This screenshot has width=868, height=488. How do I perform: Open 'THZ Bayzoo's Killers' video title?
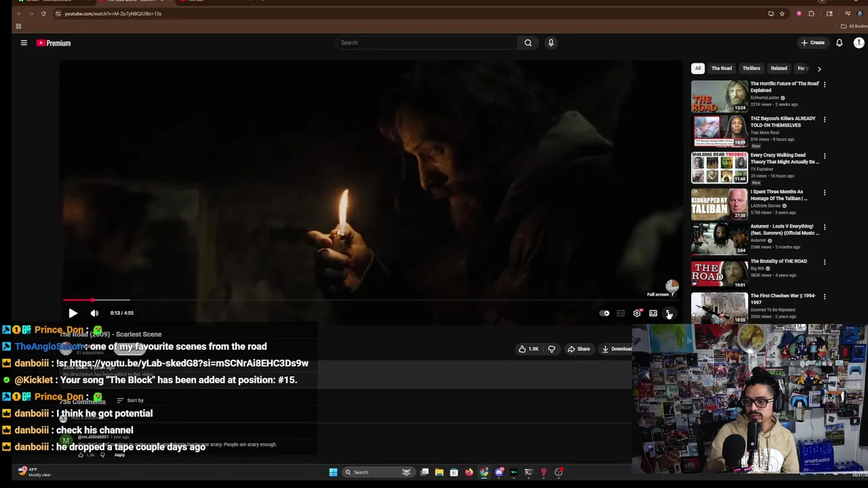(x=783, y=122)
